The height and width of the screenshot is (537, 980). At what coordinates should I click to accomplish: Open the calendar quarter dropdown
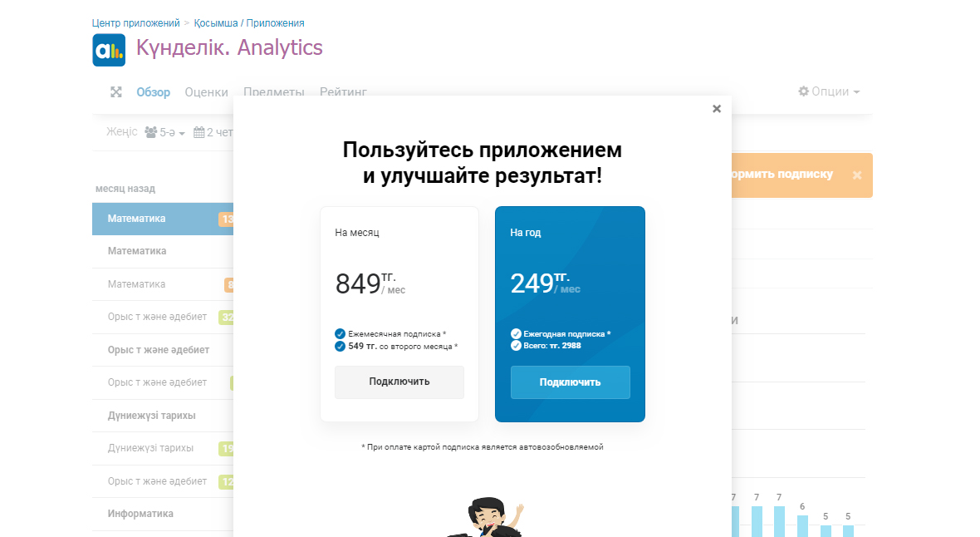pyautogui.click(x=213, y=132)
